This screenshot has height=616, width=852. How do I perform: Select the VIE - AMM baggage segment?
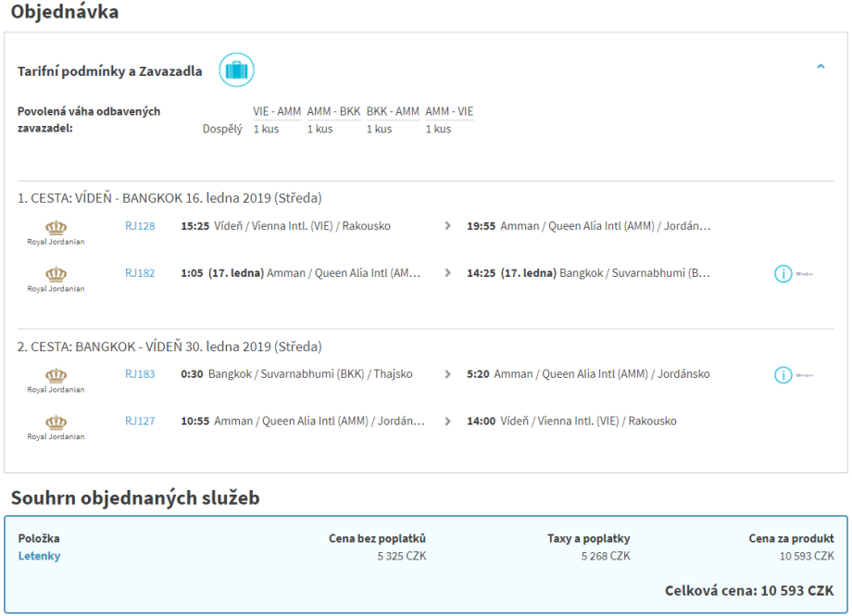tap(277, 111)
